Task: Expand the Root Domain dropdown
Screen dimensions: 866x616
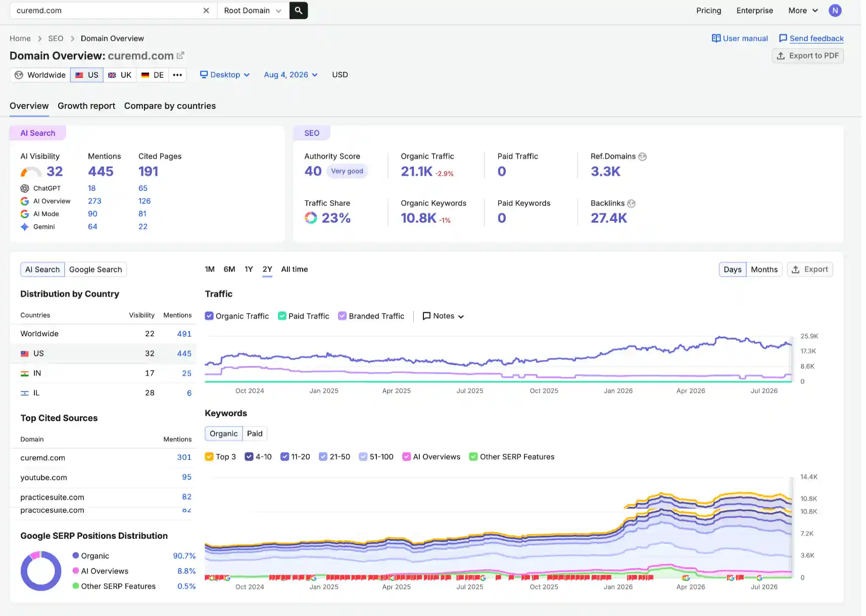Action: [x=253, y=11]
